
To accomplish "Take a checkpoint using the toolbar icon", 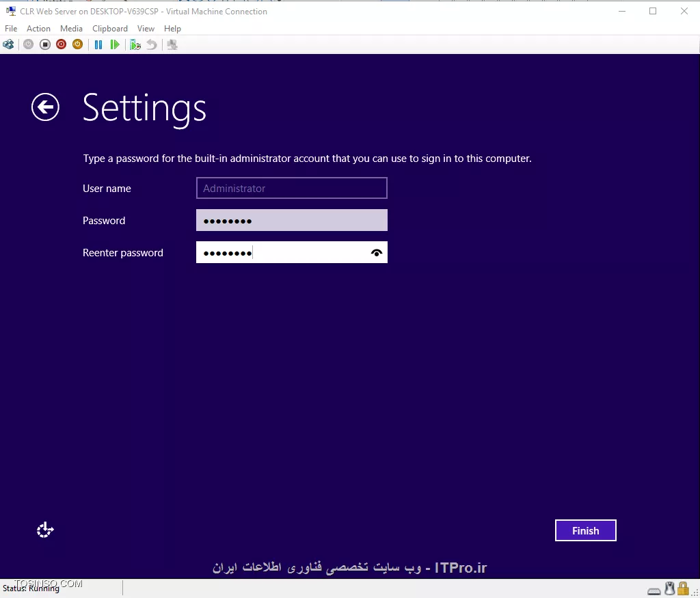I will click(x=135, y=44).
